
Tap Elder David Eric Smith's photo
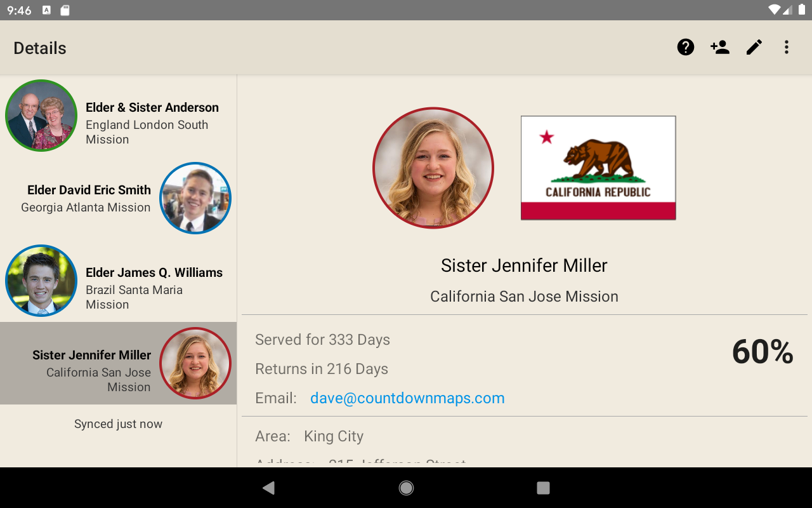pyautogui.click(x=195, y=198)
